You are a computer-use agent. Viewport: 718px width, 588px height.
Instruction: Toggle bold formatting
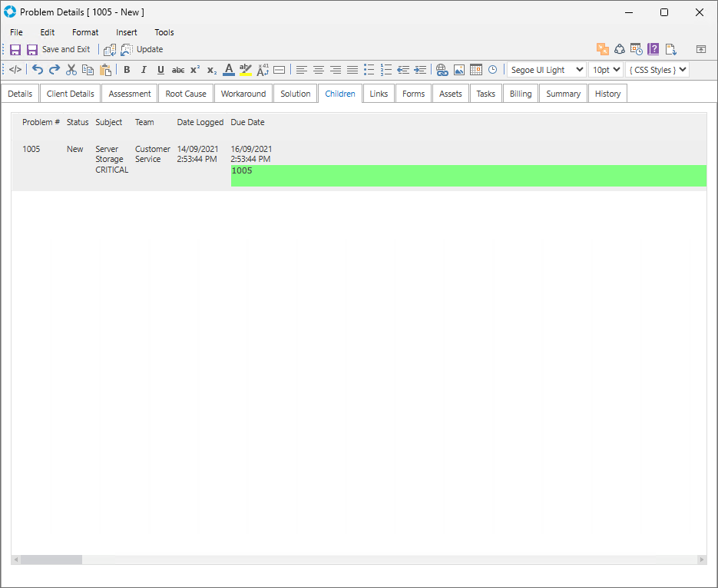127,70
